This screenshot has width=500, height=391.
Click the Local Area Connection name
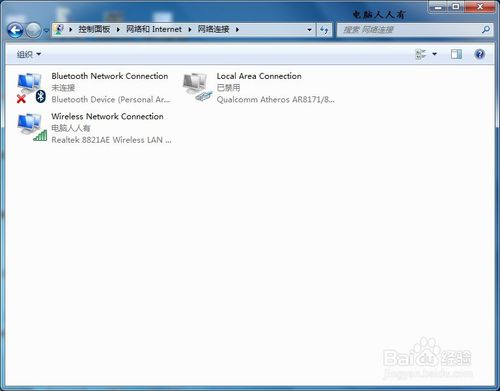[x=259, y=76]
